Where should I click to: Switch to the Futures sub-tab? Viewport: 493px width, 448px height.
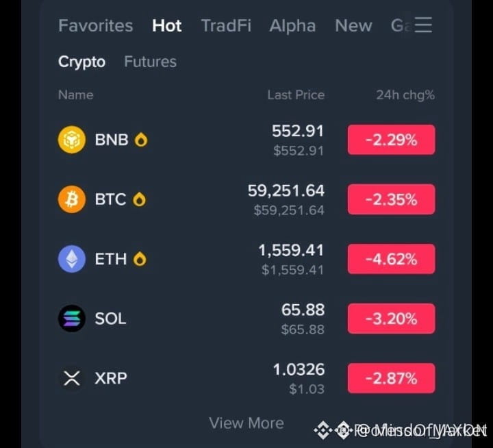[150, 62]
